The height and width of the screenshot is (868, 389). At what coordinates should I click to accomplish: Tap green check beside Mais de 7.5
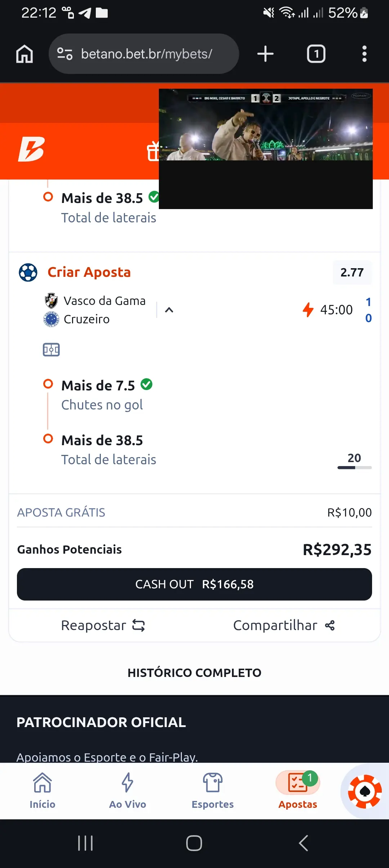(x=147, y=384)
